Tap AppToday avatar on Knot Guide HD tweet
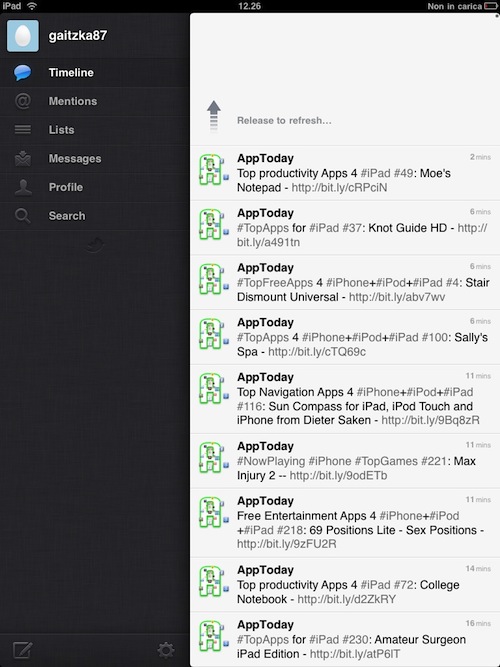This screenshot has height=667, width=500. tap(214, 225)
